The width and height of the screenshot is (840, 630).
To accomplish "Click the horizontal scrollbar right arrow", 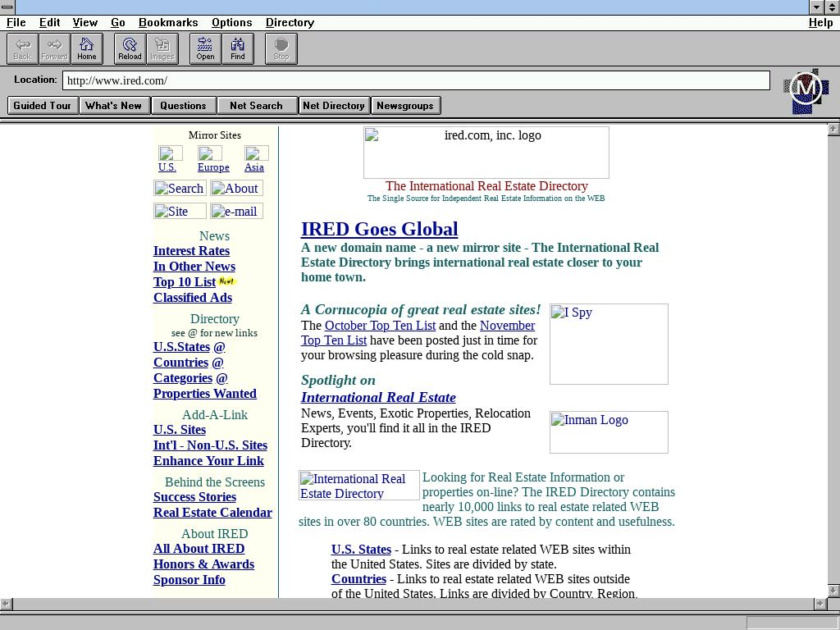I will pyautogui.click(x=819, y=604).
